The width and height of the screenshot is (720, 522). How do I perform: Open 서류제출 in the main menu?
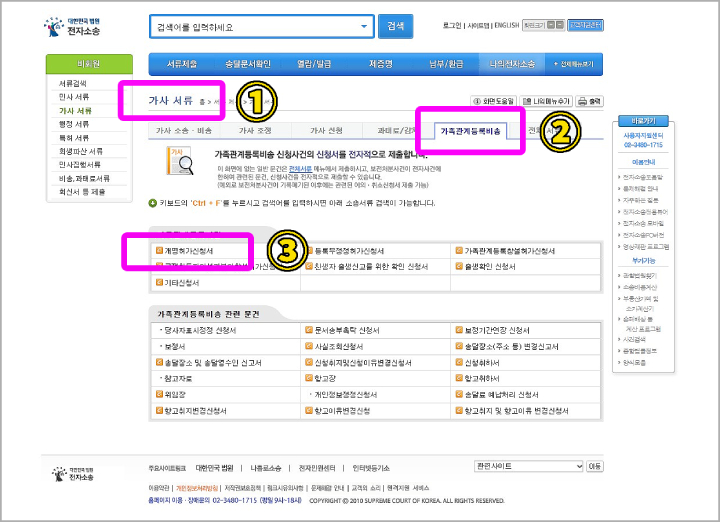click(x=182, y=64)
